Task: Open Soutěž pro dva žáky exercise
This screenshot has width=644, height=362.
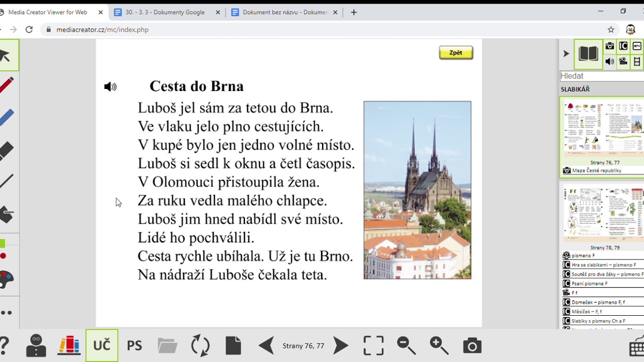Action: click(x=603, y=275)
